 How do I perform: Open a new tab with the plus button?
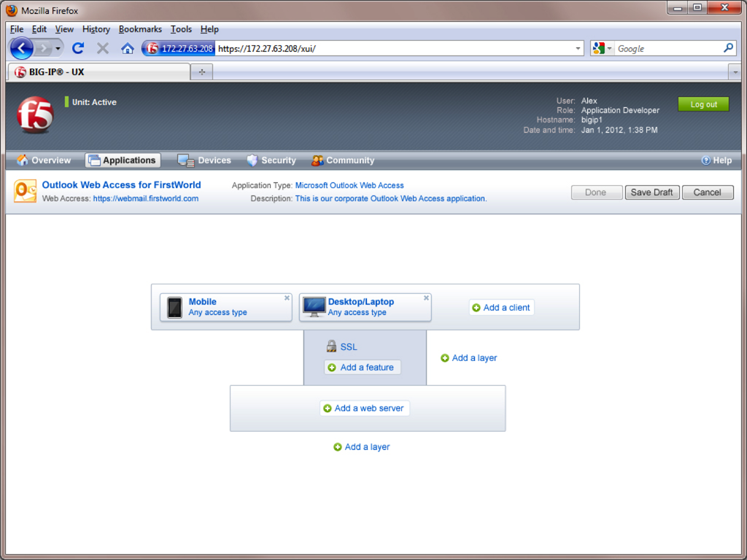point(202,72)
